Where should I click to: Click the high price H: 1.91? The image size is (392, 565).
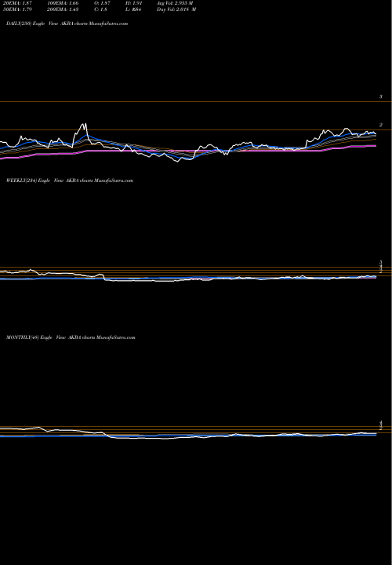pyautogui.click(x=135, y=3)
